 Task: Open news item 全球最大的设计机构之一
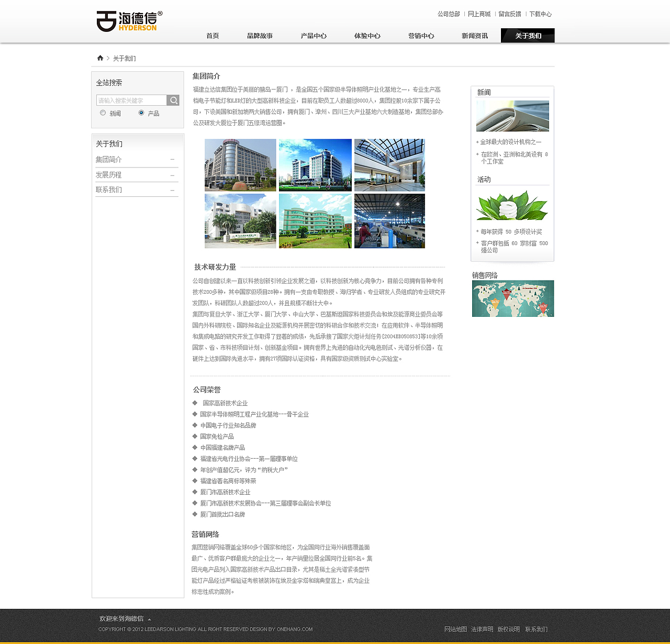[x=511, y=142]
